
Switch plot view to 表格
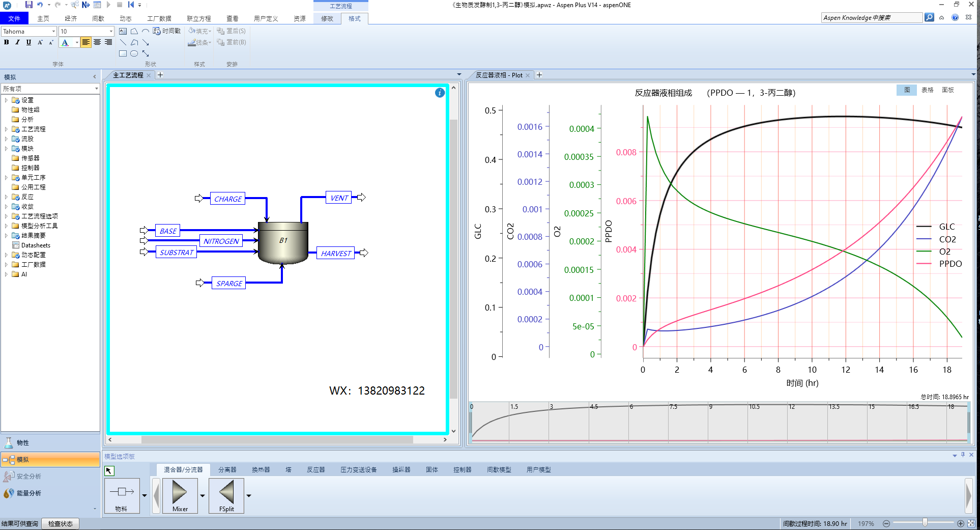click(x=927, y=90)
